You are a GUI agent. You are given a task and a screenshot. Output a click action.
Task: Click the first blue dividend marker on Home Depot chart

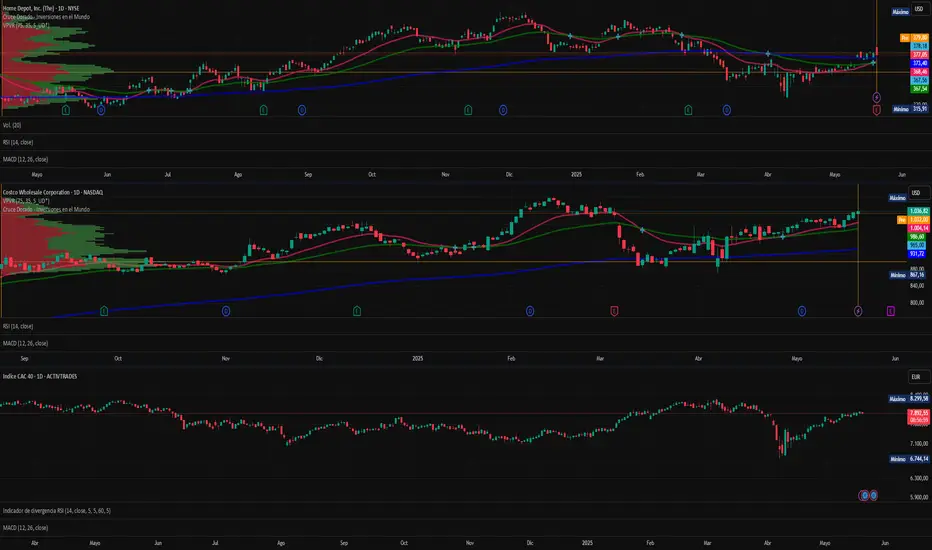[101, 110]
